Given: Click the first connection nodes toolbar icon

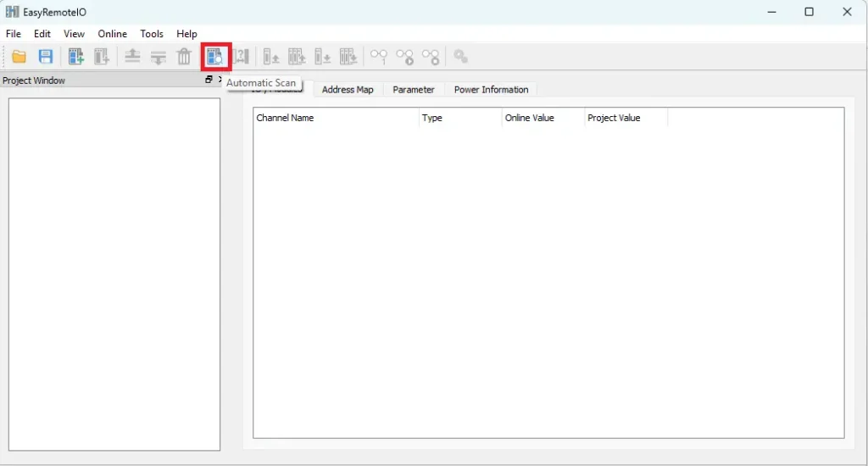Looking at the screenshot, I should [x=379, y=57].
